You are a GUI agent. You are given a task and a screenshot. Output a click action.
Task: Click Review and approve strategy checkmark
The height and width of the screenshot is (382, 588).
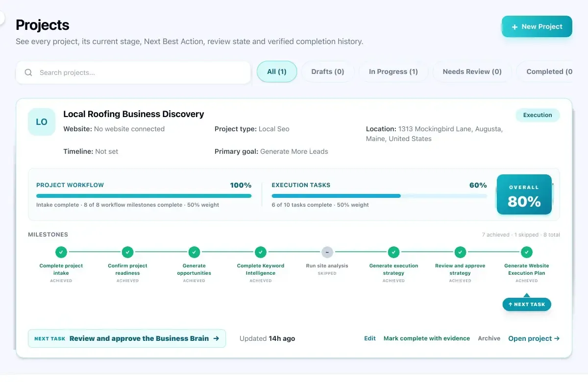460,252
